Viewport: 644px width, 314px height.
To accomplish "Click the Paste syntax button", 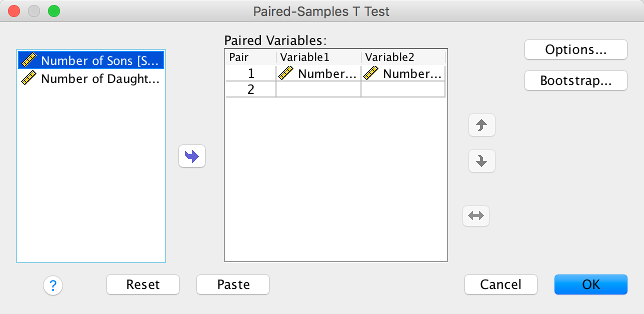I will pos(233,284).
